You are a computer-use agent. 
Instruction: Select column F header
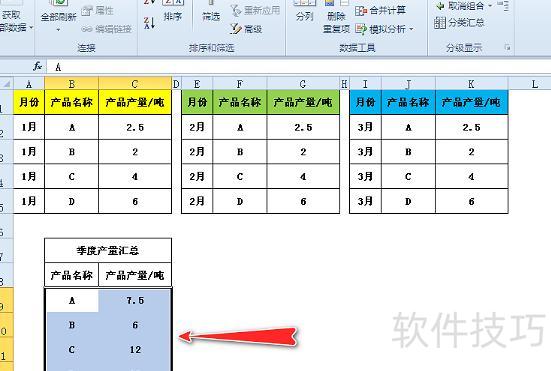240,84
